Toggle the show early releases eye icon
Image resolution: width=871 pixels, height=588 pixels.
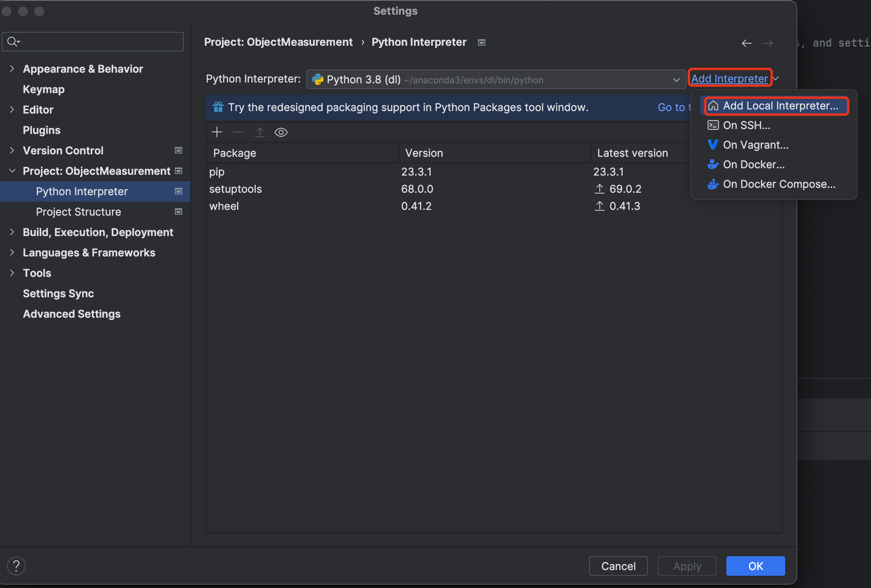(281, 132)
